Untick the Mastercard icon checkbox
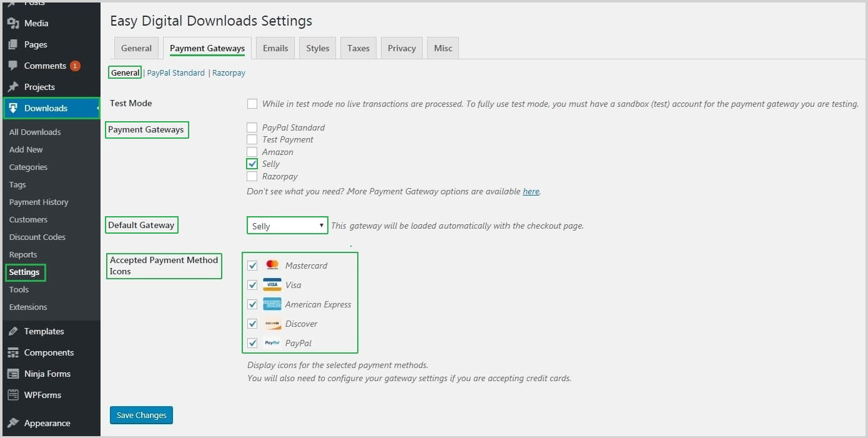Viewport: 868px width, 438px height. pyautogui.click(x=252, y=266)
